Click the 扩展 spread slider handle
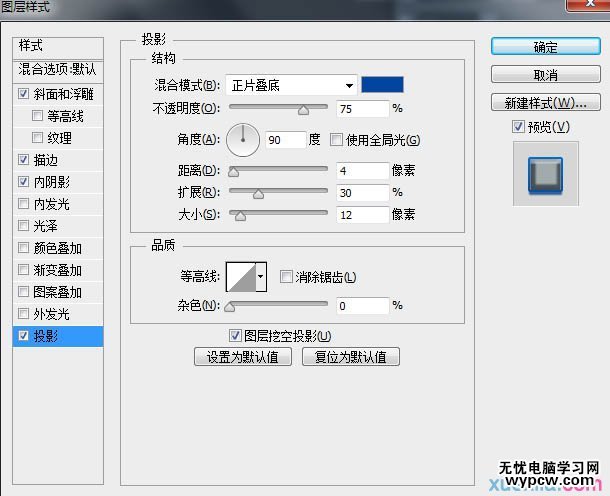The image size is (610, 496). [x=258, y=194]
